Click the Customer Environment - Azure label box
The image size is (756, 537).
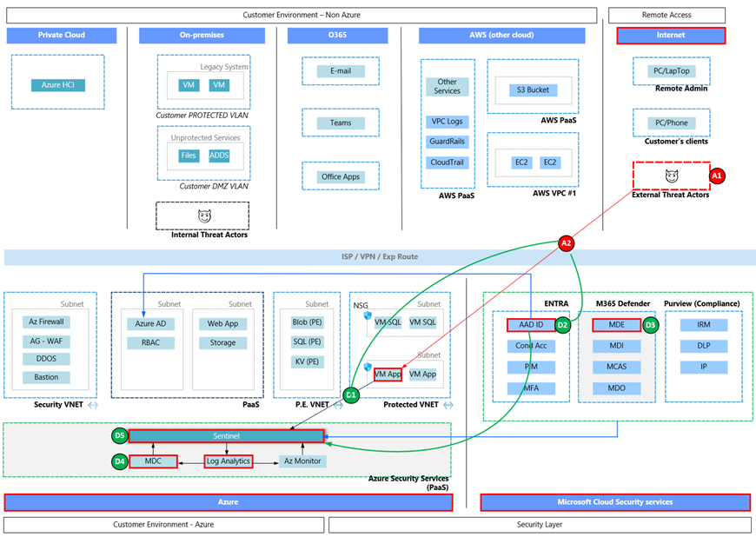pyautogui.click(x=164, y=525)
